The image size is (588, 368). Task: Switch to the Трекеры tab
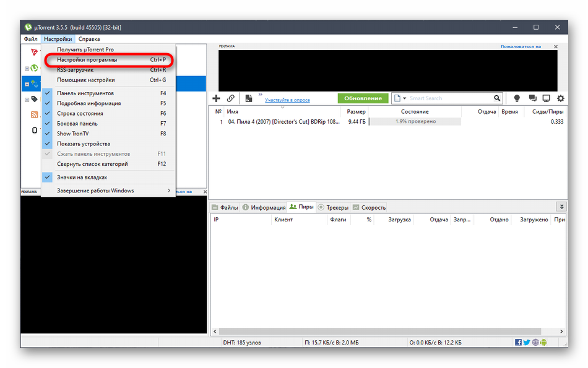(334, 207)
